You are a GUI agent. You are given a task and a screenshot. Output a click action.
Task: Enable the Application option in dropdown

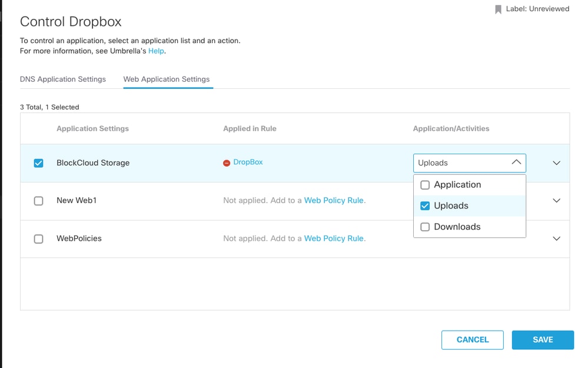[x=425, y=185]
